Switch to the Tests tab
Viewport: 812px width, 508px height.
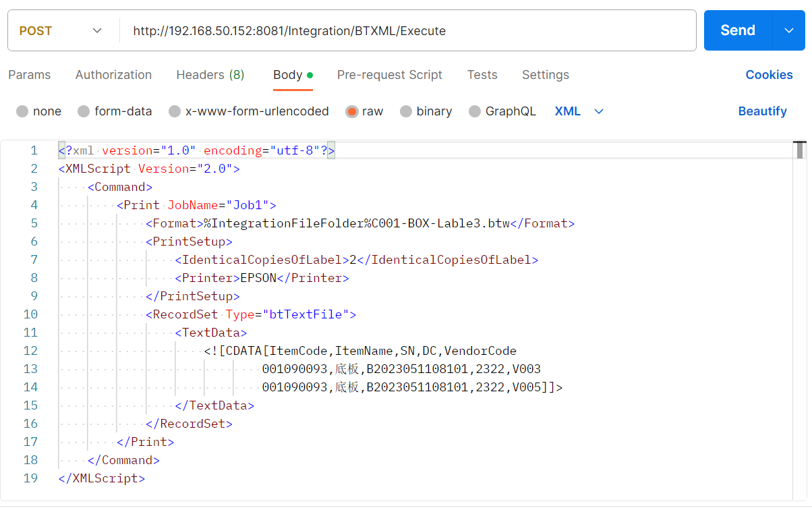pyautogui.click(x=482, y=75)
